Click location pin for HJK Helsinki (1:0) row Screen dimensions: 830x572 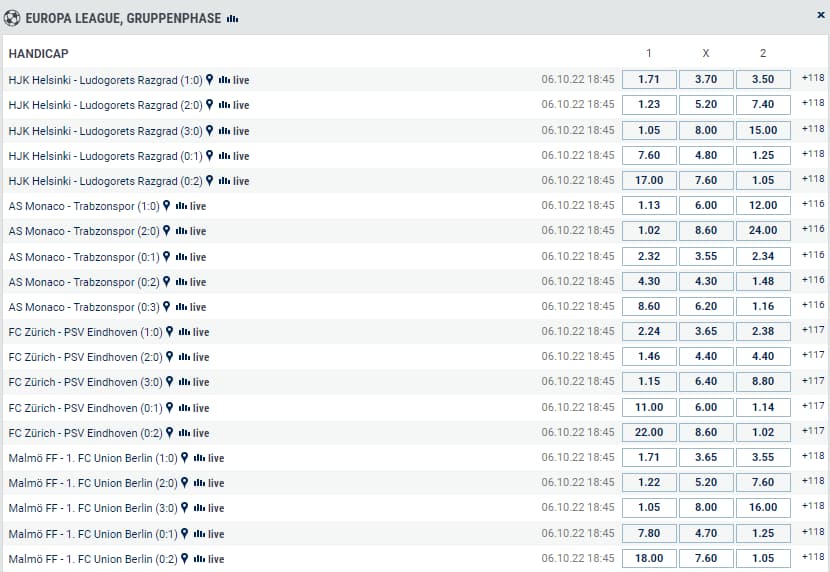(210, 79)
